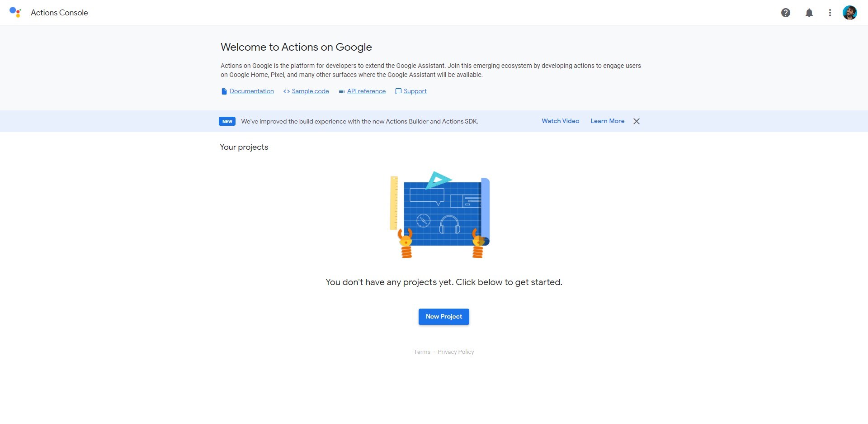Viewport: 868px width, 424px height.
Task: Click the 'You don't have any projects yet' message
Action: point(444,282)
